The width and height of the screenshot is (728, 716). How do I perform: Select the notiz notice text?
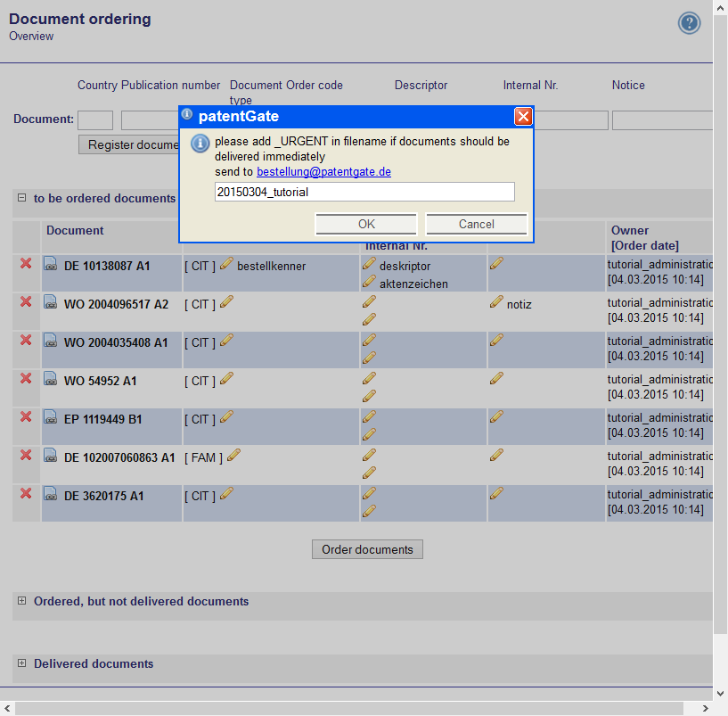click(x=519, y=304)
